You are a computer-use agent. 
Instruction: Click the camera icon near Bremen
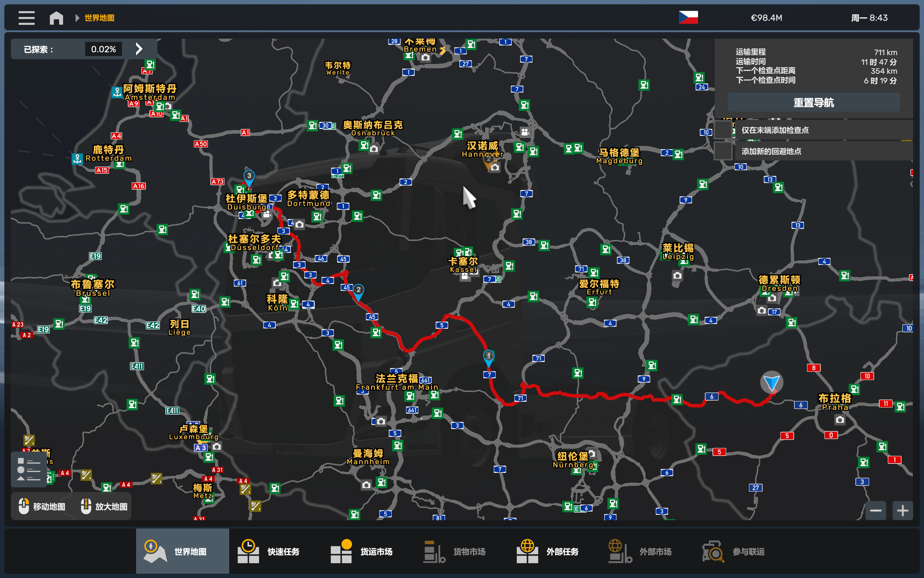425,58
